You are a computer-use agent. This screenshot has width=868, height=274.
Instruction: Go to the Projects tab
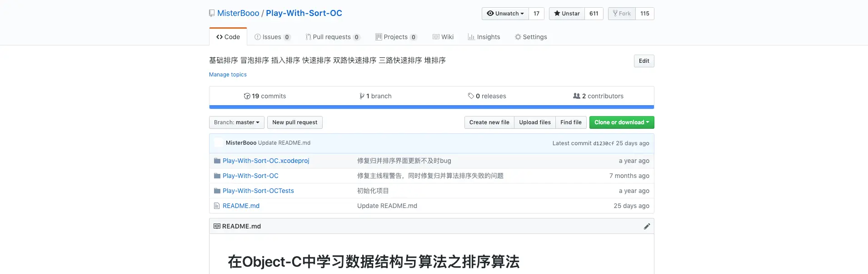tap(396, 37)
